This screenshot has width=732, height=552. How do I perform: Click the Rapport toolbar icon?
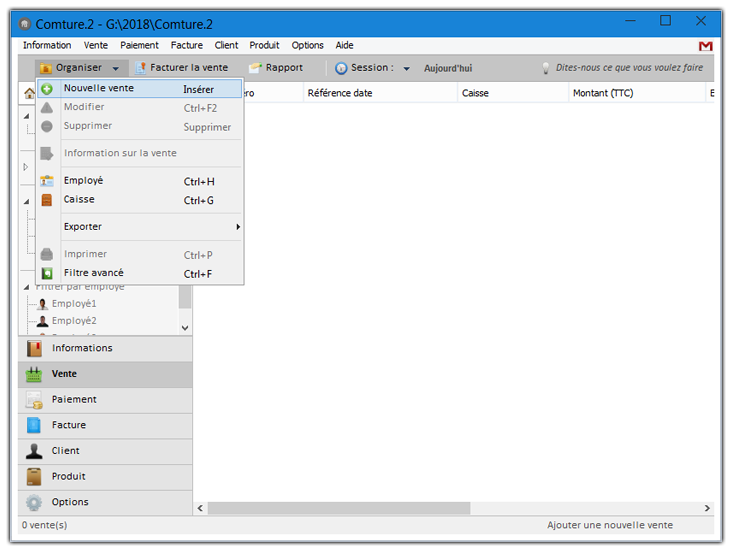[x=256, y=68]
